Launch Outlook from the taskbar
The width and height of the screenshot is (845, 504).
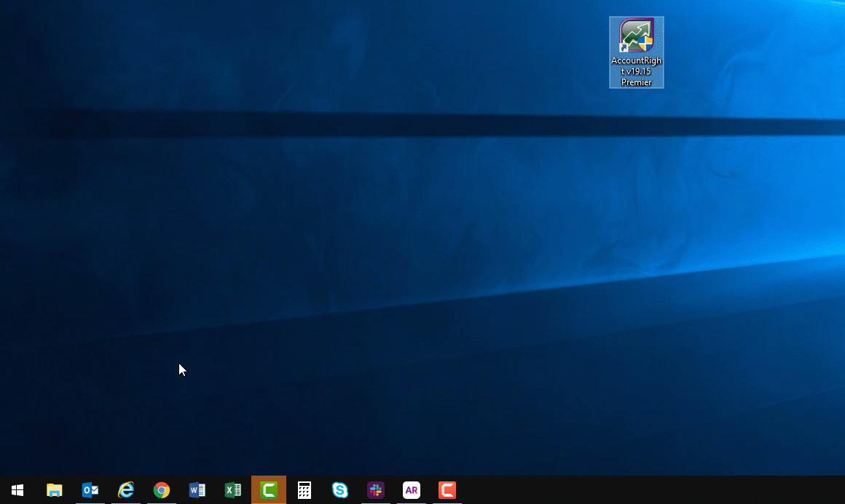tap(90, 490)
